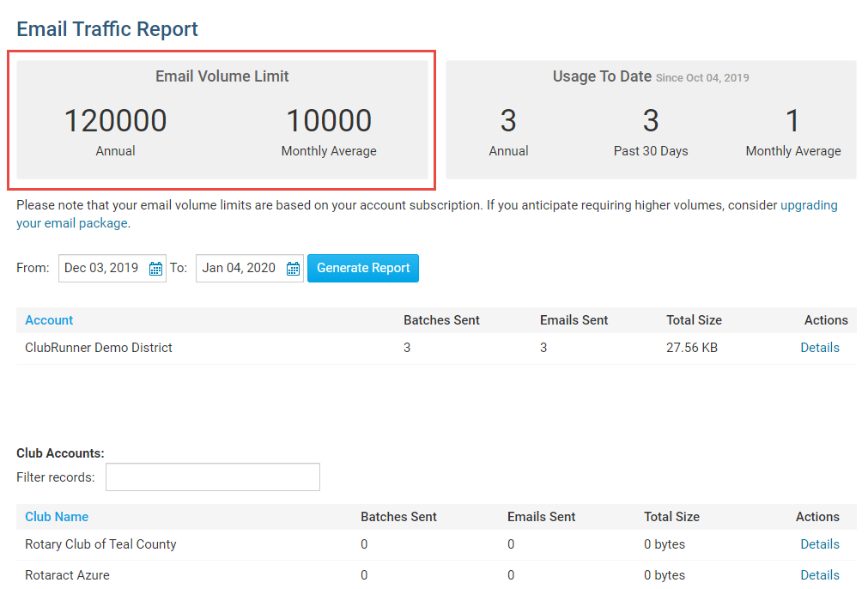Click the To date field showing Jan 04, 2020

pos(239,268)
